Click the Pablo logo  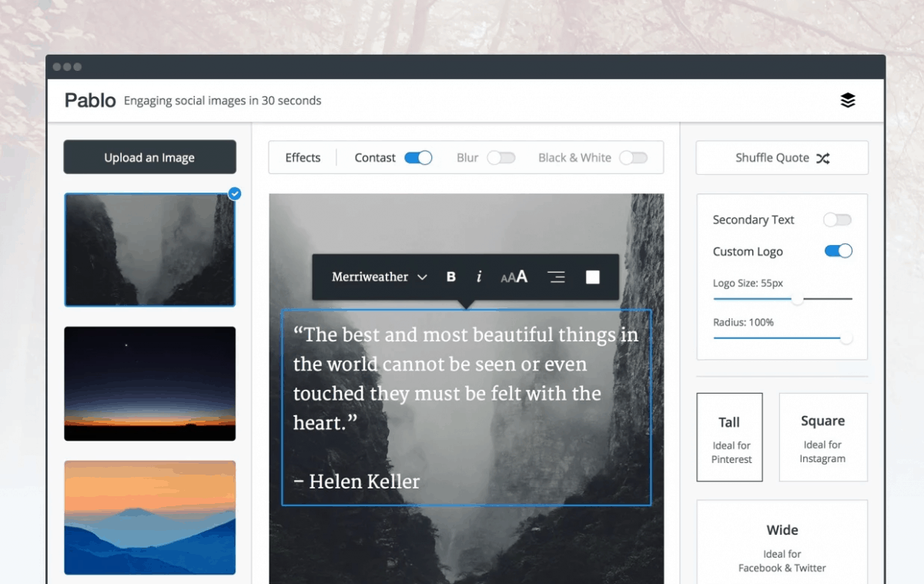pyautogui.click(x=90, y=100)
